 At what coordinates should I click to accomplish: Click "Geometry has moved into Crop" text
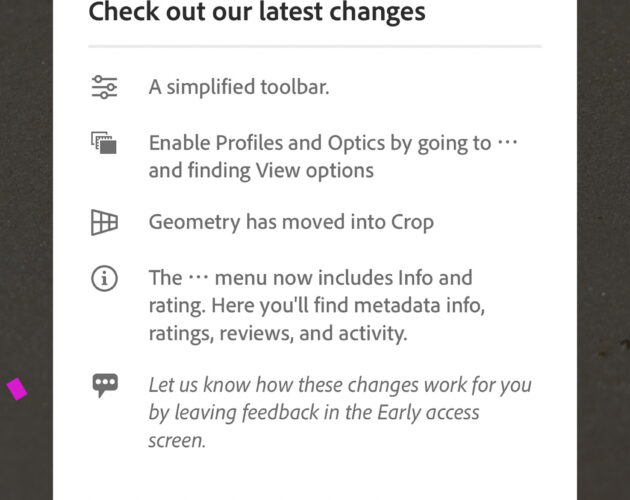click(291, 222)
